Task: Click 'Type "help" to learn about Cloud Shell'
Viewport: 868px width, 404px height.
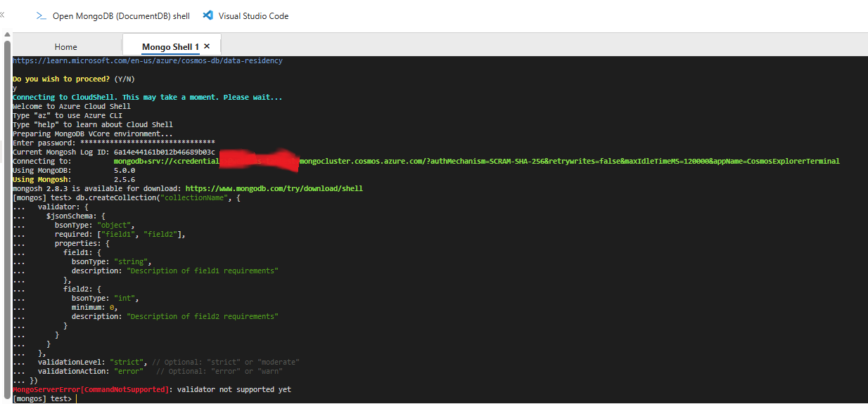Action: (x=93, y=124)
